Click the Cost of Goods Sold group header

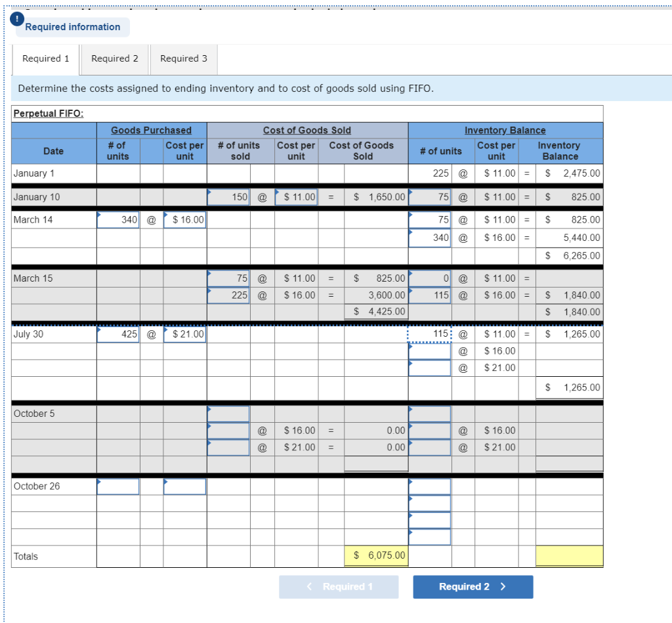(x=307, y=131)
